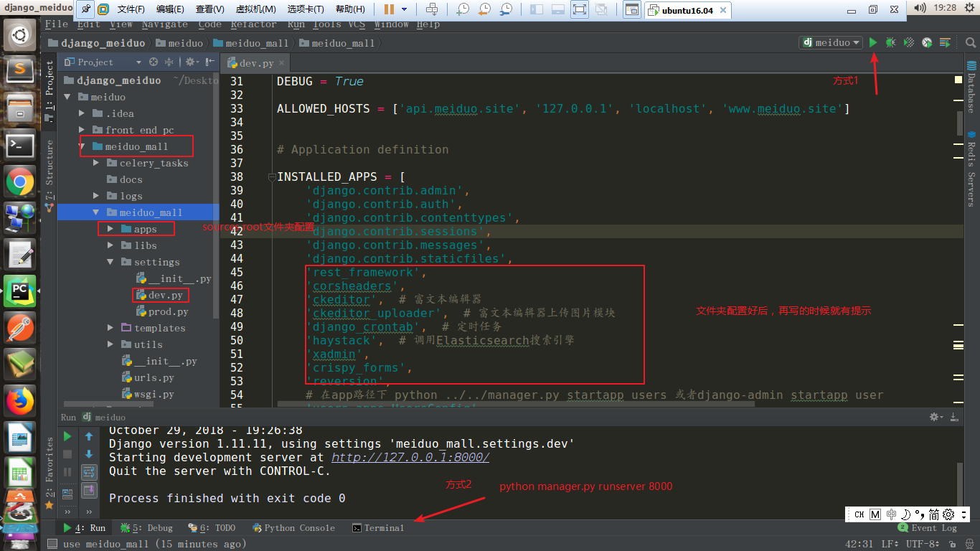980x551 pixels.
Task: Start debugging with the bug icon
Action: (x=890, y=43)
